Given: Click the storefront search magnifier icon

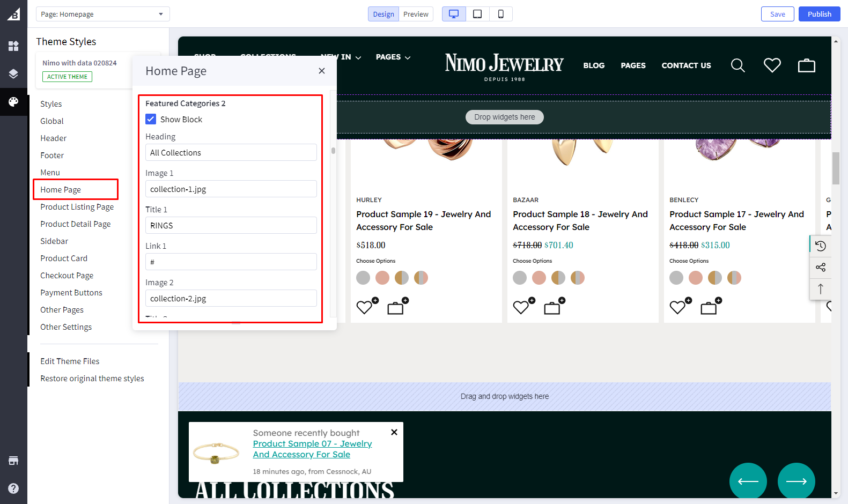Looking at the screenshot, I should (x=738, y=65).
